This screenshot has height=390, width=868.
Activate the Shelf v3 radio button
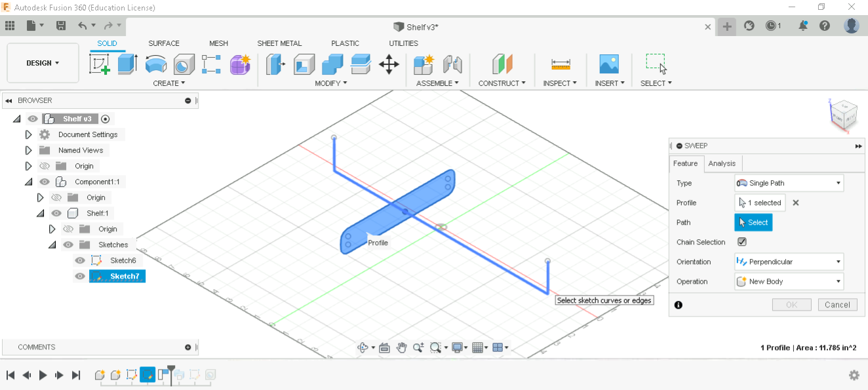point(105,119)
